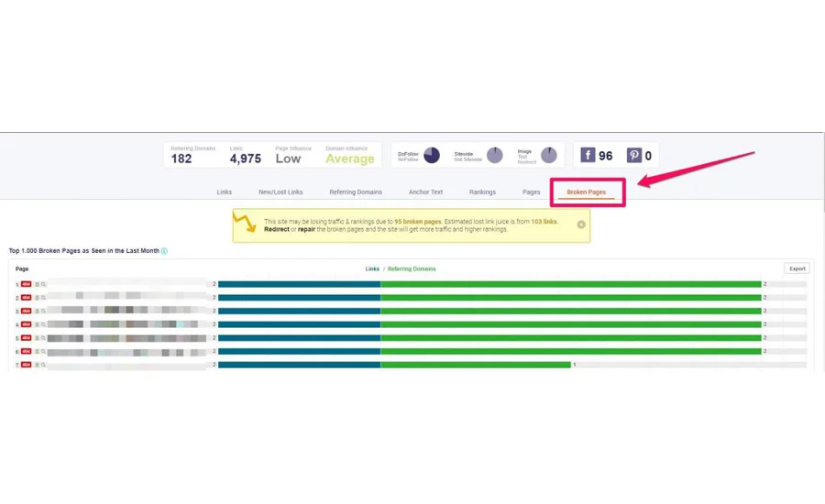Click the Page column header
Viewport: 825px width, 504px height.
pyautogui.click(x=22, y=268)
